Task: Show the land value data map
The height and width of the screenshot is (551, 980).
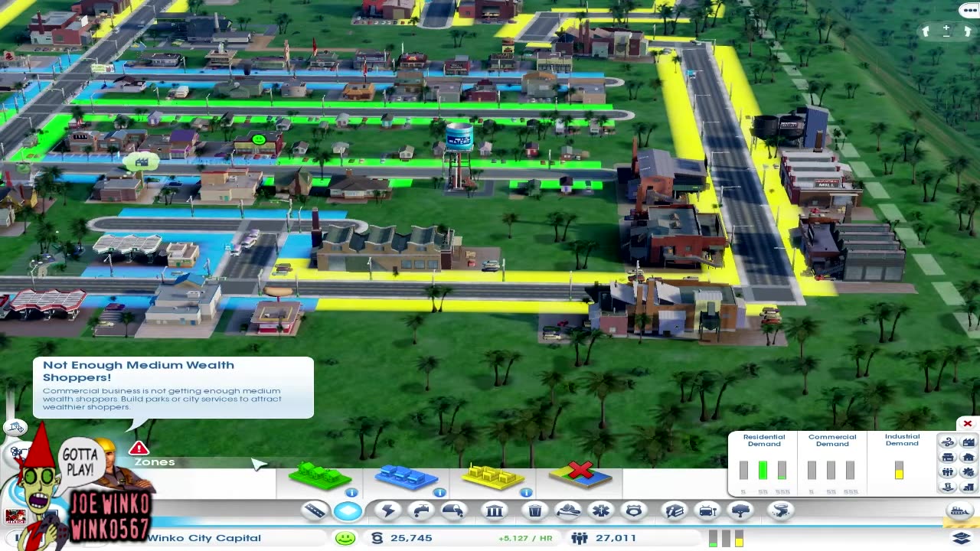Action: point(948,487)
